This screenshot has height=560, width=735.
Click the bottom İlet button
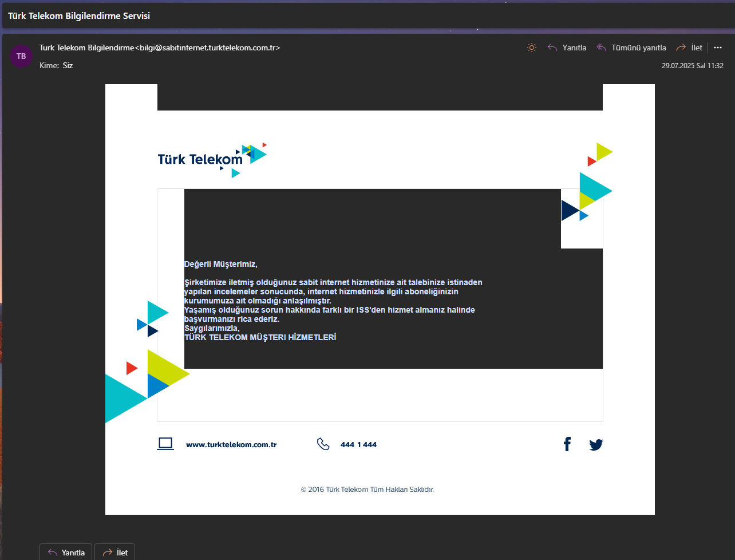pyautogui.click(x=114, y=553)
